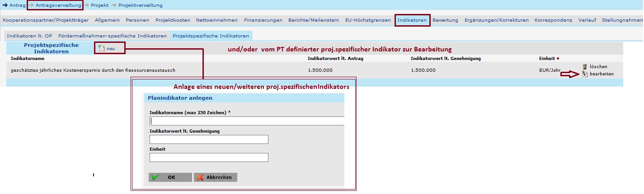644x194 pixels.
Task: Open the EU-Höchstgrenzen tab
Action: click(x=368, y=20)
